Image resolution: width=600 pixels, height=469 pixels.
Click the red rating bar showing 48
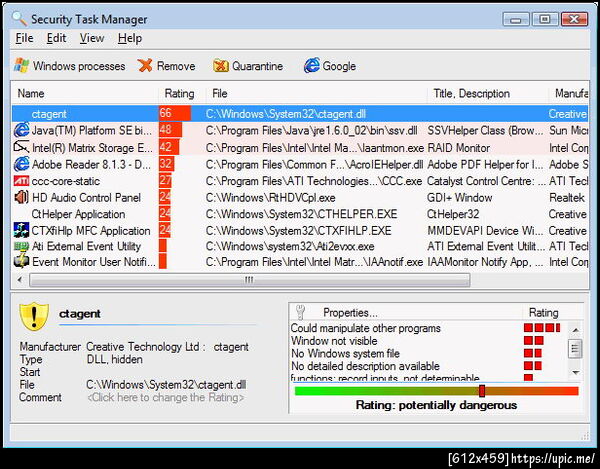[x=171, y=130]
